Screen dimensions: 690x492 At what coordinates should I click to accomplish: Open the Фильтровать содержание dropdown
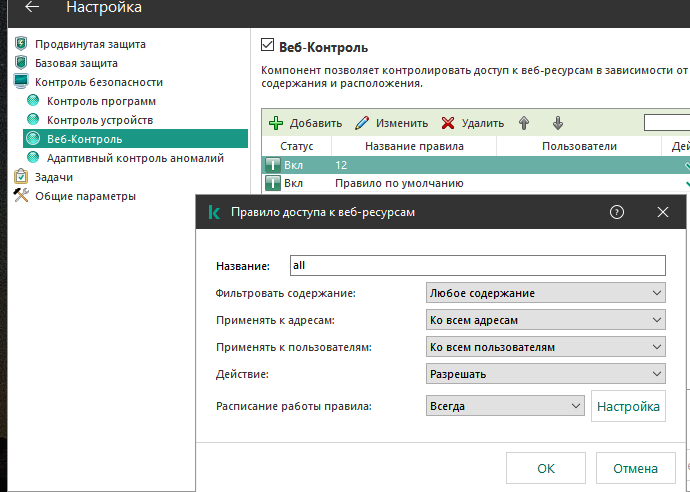click(x=546, y=293)
